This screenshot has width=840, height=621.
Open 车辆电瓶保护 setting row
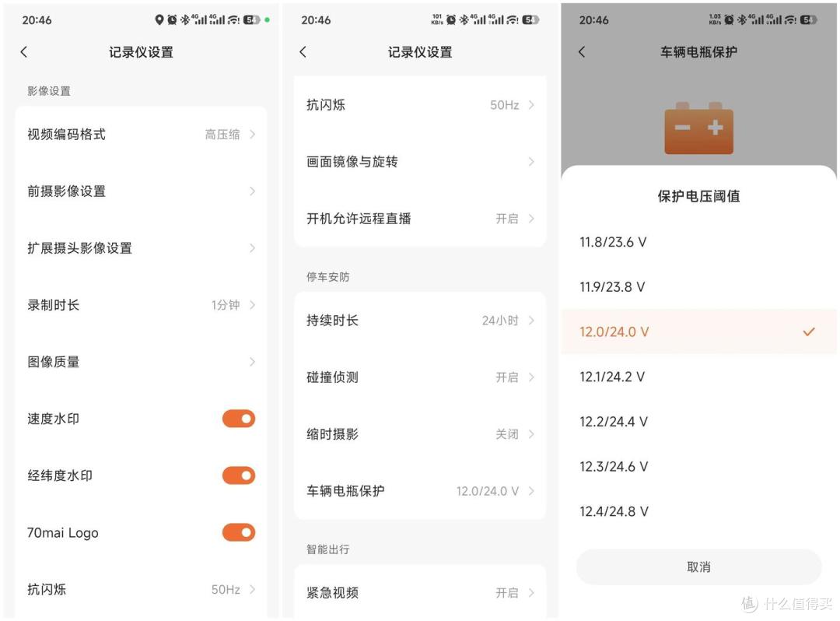click(420, 491)
